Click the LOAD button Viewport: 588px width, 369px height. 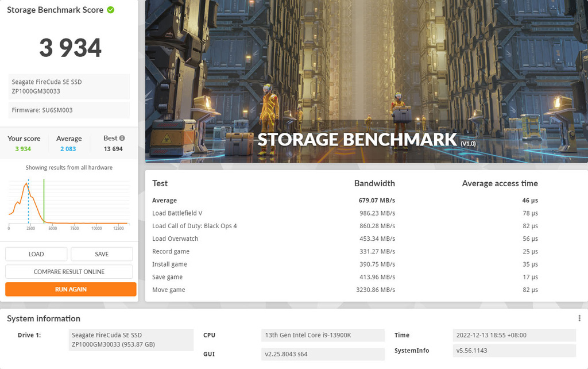pyautogui.click(x=36, y=254)
